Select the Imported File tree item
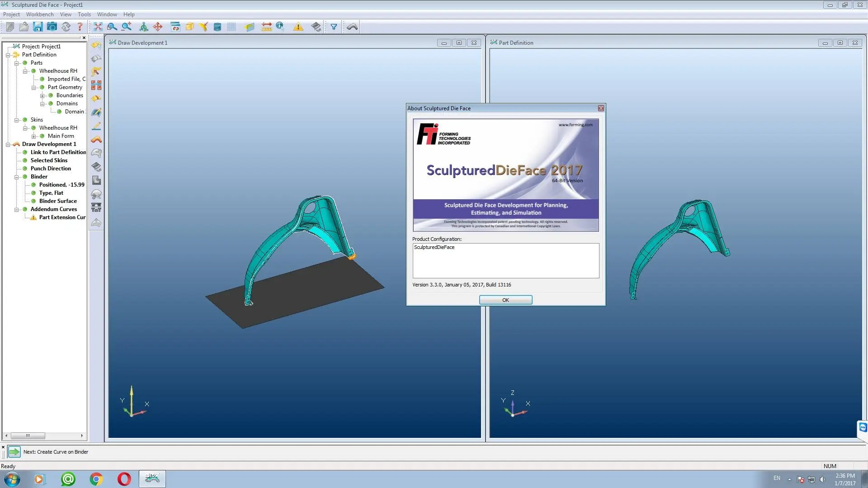 pos(66,79)
